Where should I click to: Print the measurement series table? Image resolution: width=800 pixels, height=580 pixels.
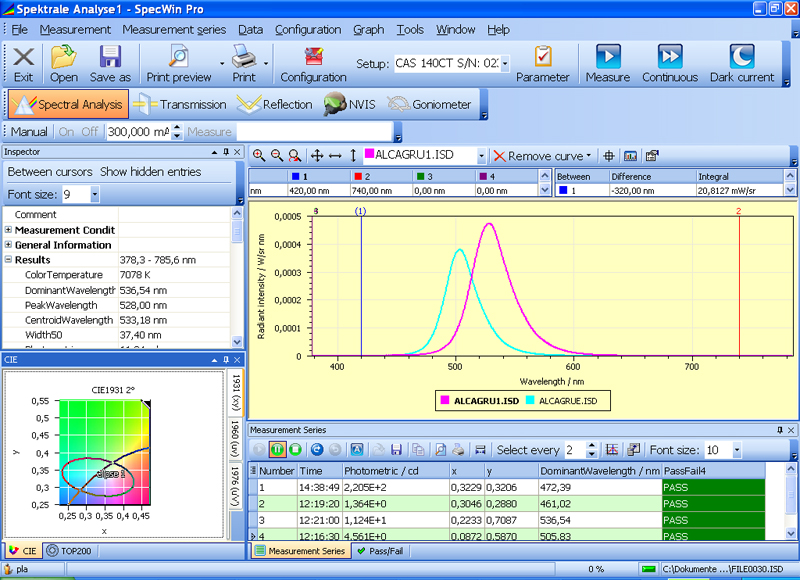tap(458, 449)
